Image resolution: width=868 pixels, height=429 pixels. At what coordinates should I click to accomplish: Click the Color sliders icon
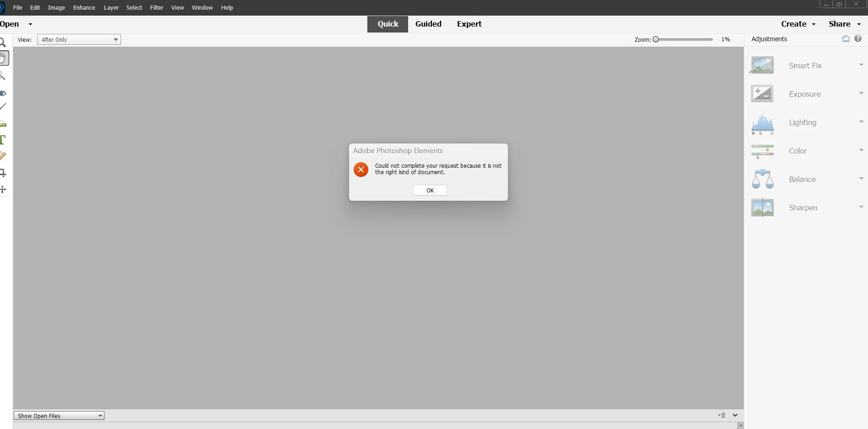(763, 151)
